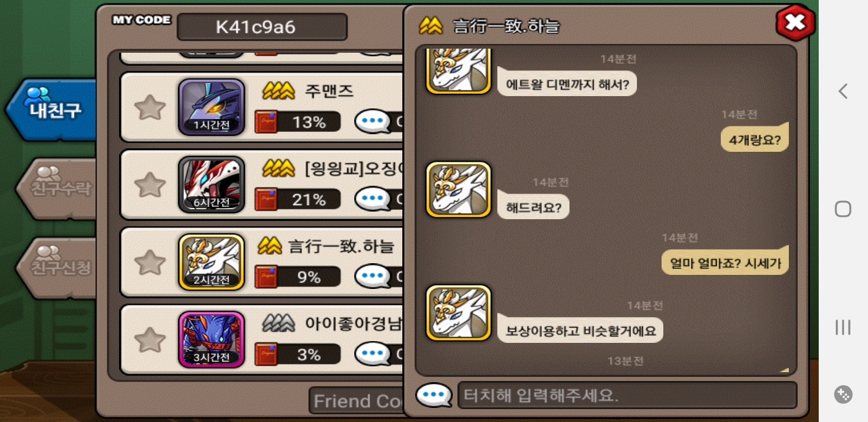Open 주맨즈 blue dragon avatar
The height and width of the screenshot is (422, 868).
coord(212,107)
